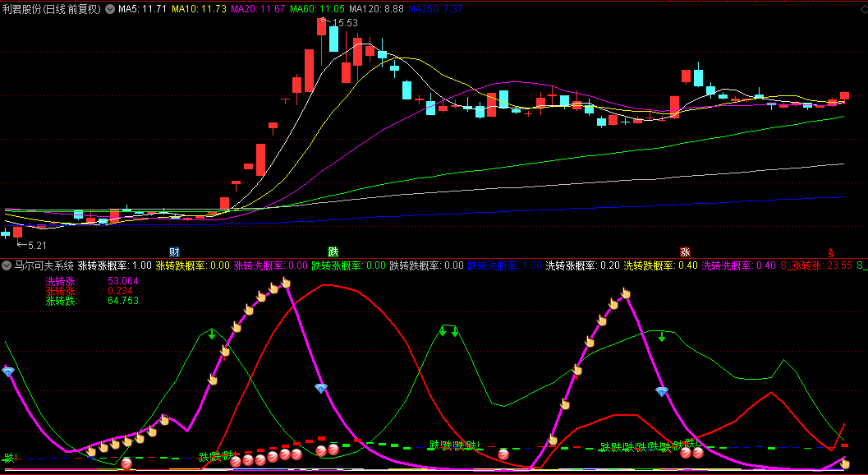Click the 洗转涨概率: 0.20 header value
This screenshot has width=868, height=475.
[x=582, y=265]
